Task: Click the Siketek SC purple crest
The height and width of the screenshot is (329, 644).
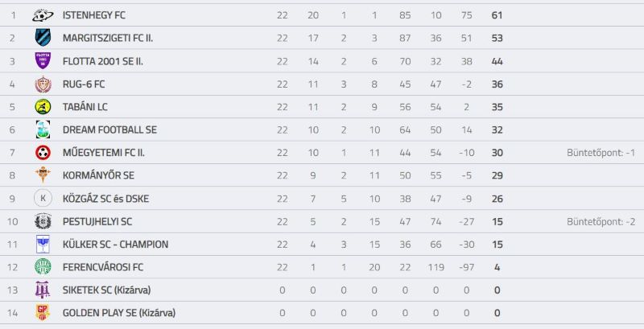Action: point(43,290)
